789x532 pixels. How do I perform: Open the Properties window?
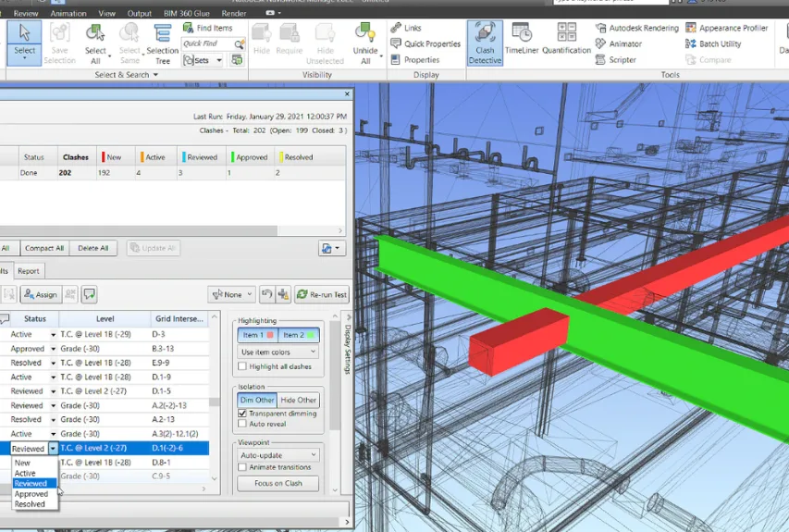pyautogui.click(x=415, y=60)
